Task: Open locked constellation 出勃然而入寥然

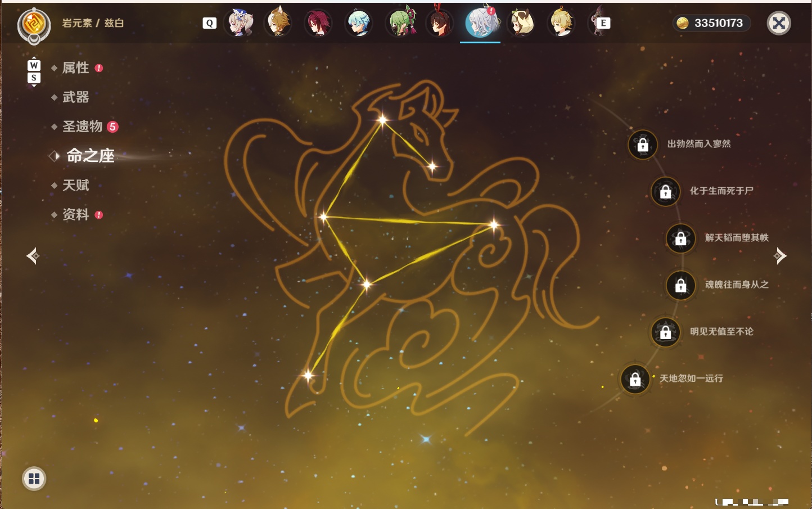Action: click(x=643, y=145)
